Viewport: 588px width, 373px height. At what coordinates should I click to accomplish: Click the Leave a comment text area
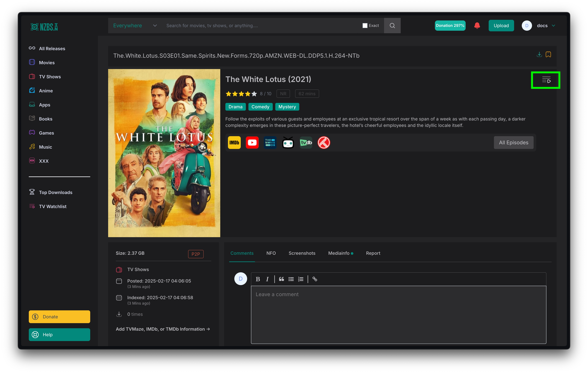click(x=398, y=315)
